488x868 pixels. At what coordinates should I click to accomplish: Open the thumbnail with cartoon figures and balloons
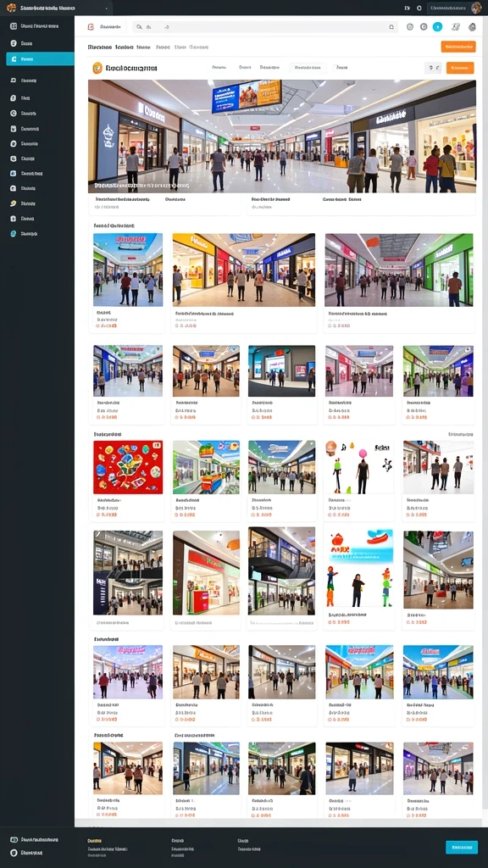click(359, 467)
